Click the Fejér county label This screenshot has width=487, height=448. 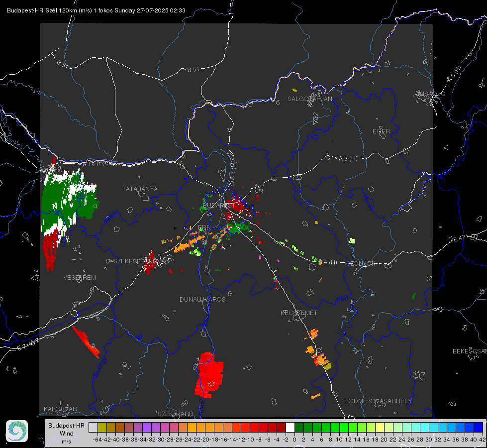(111, 217)
